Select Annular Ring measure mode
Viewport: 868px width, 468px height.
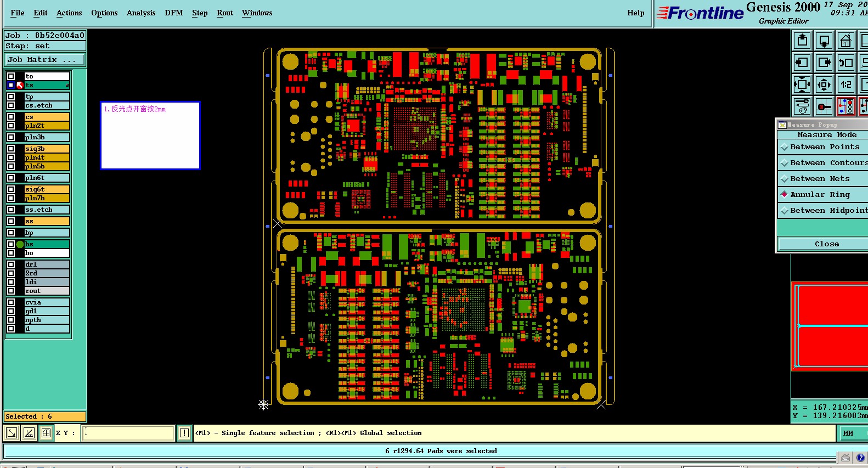coord(823,195)
